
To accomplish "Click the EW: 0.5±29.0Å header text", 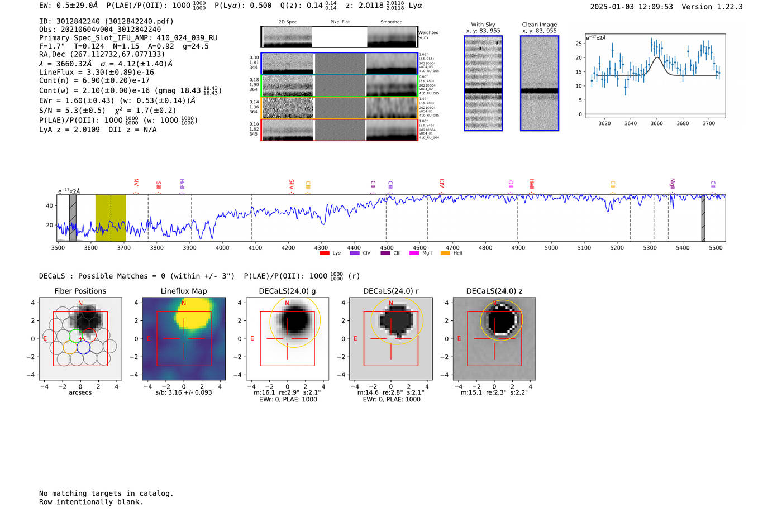I will [x=68, y=6].
